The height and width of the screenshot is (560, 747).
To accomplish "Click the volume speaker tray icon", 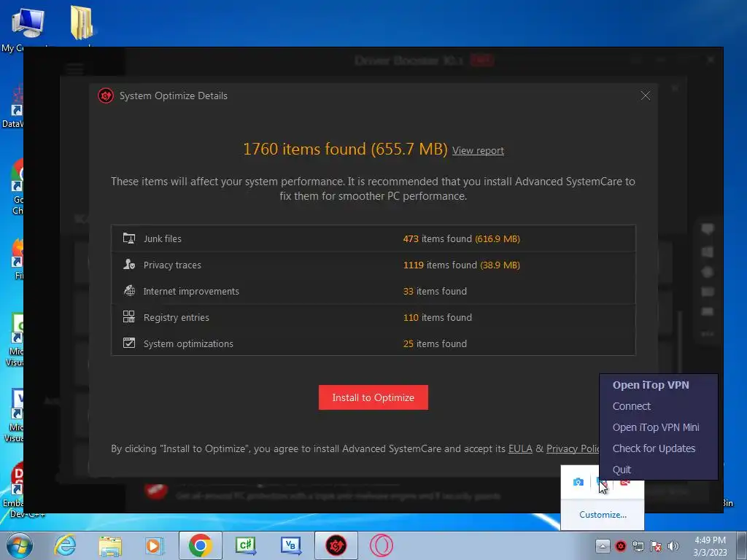I will (673, 546).
